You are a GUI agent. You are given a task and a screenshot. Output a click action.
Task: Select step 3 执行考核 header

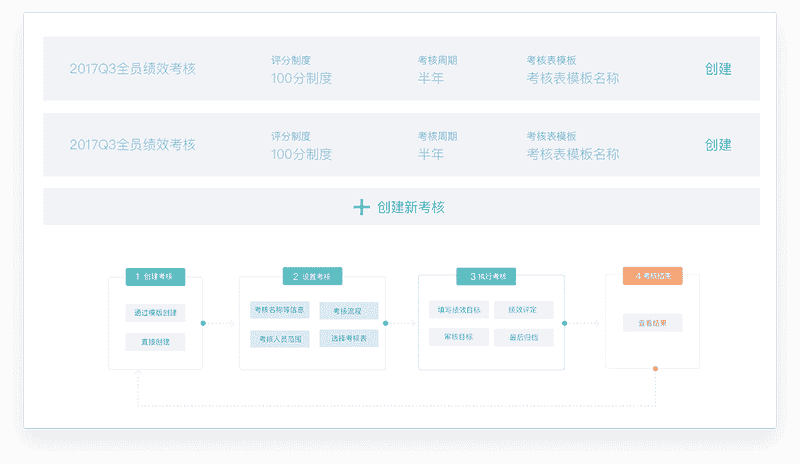486,276
